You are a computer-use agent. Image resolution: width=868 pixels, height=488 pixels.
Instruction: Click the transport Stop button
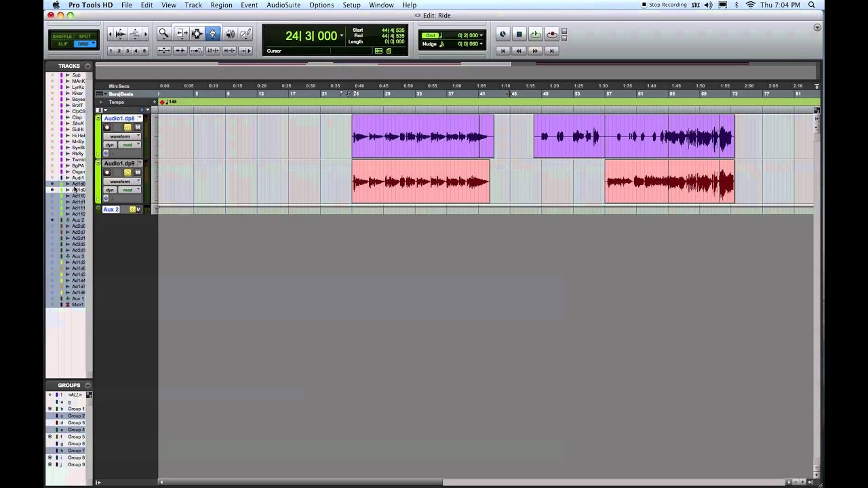click(x=519, y=34)
